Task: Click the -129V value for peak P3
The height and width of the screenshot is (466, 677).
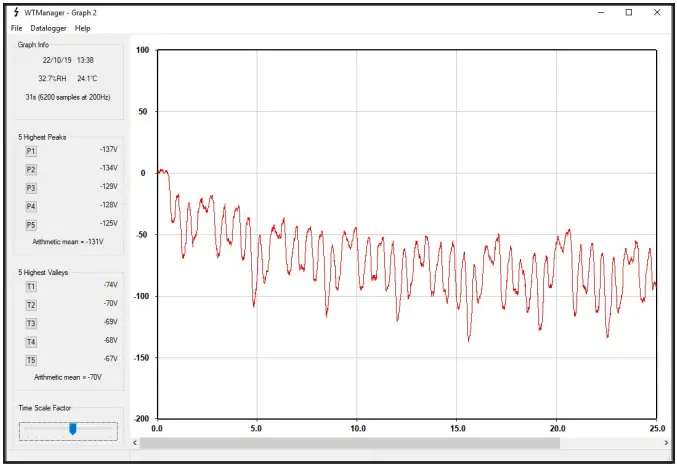Action: pyautogui.click(x=109, y=187)
